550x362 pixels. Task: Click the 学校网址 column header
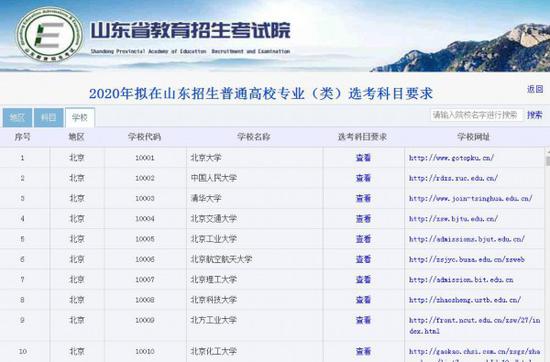pos(474,137)
